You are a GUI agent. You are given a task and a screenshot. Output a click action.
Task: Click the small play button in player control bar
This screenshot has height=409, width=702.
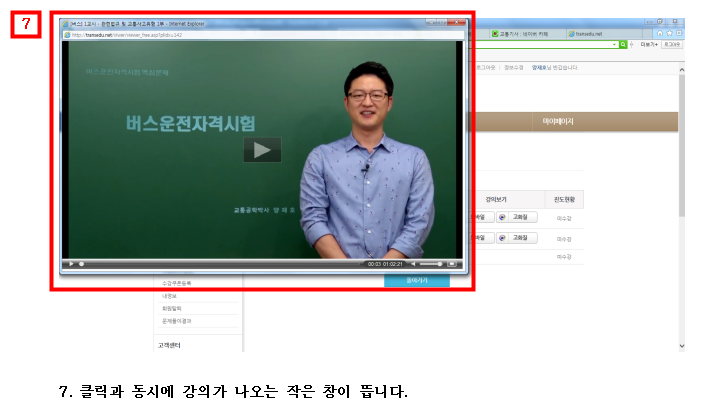click(71, 264)
